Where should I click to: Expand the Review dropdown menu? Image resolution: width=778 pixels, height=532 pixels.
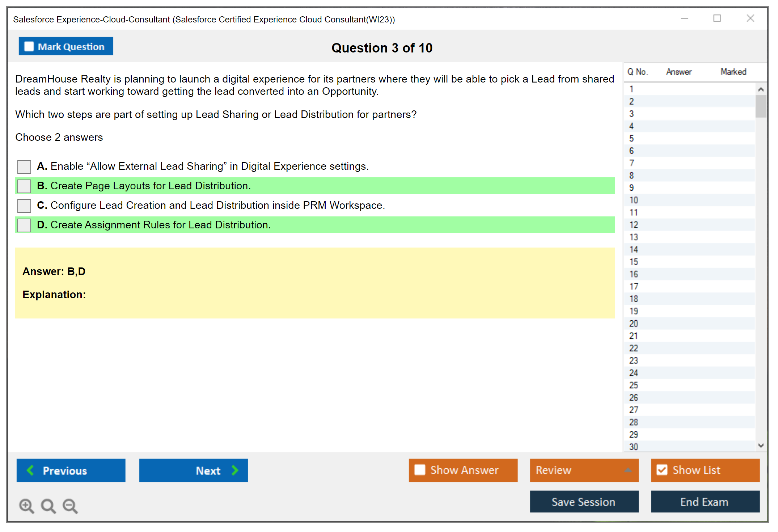pos(628,470)
